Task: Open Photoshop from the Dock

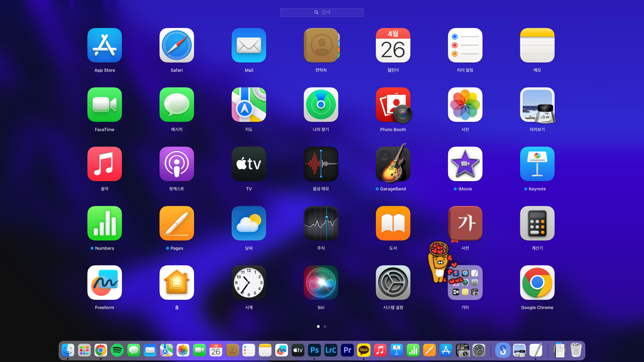Action: coord(314,350)
